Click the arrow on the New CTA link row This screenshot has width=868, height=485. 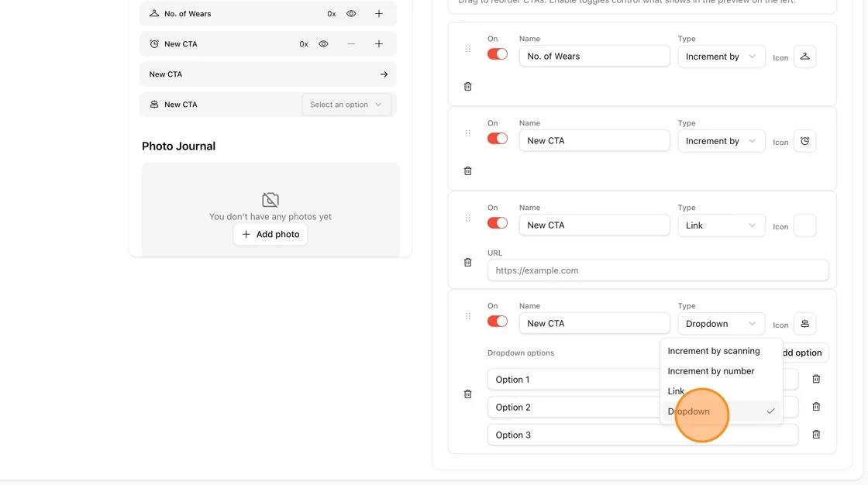(x=384, y=74)
